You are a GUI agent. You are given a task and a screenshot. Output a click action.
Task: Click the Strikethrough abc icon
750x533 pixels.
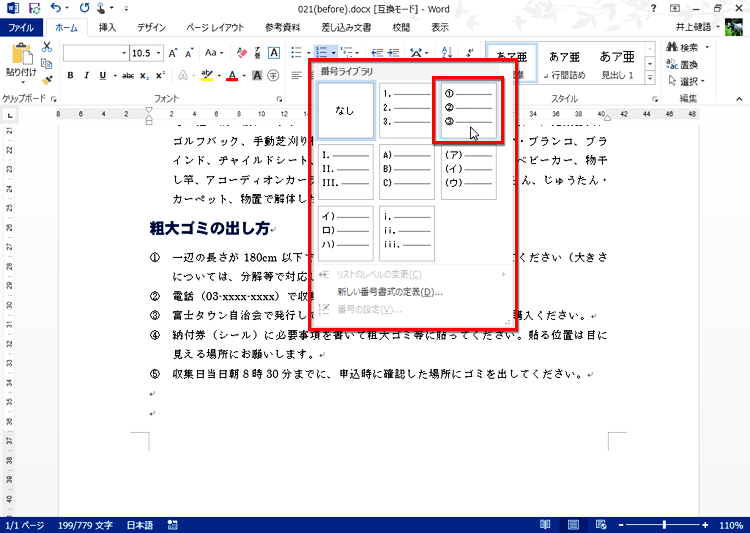pos(128,76)
